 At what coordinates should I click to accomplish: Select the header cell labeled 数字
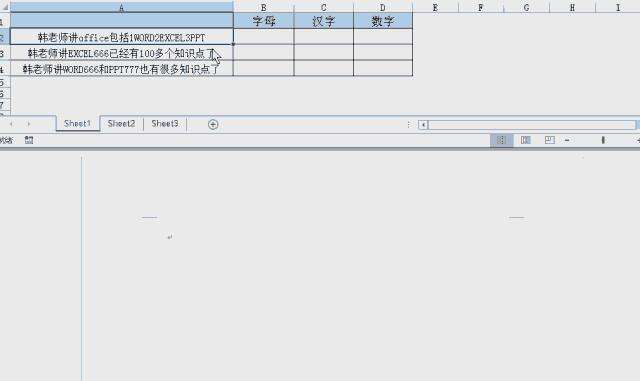(383, 21)
